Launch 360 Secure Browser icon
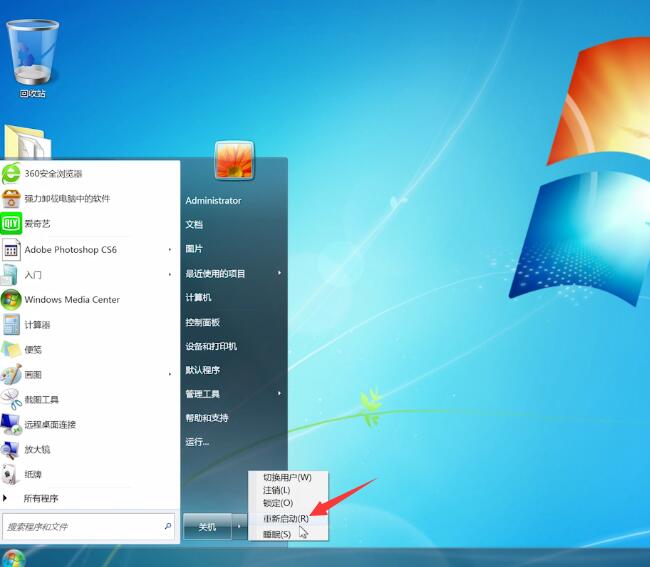 [11, 173]
